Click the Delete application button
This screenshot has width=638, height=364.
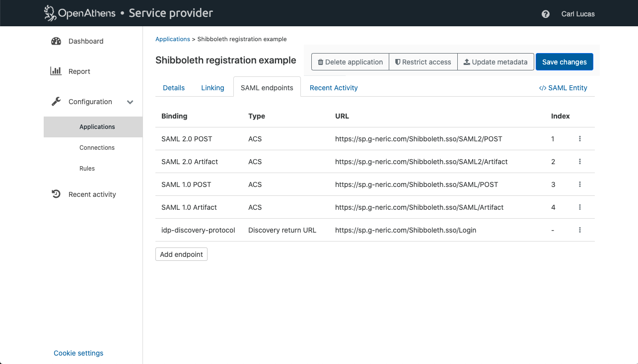[350, 62]
